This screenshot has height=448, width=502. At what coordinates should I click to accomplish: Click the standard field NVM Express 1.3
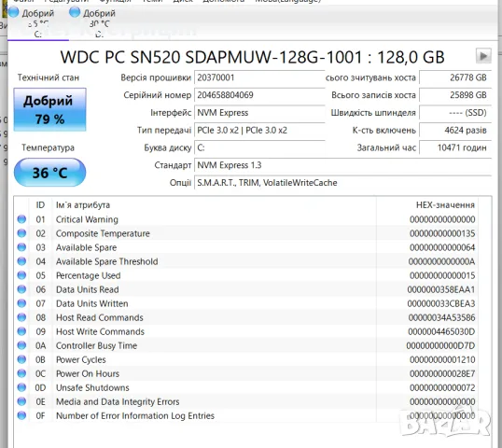[x=342, y=165]
